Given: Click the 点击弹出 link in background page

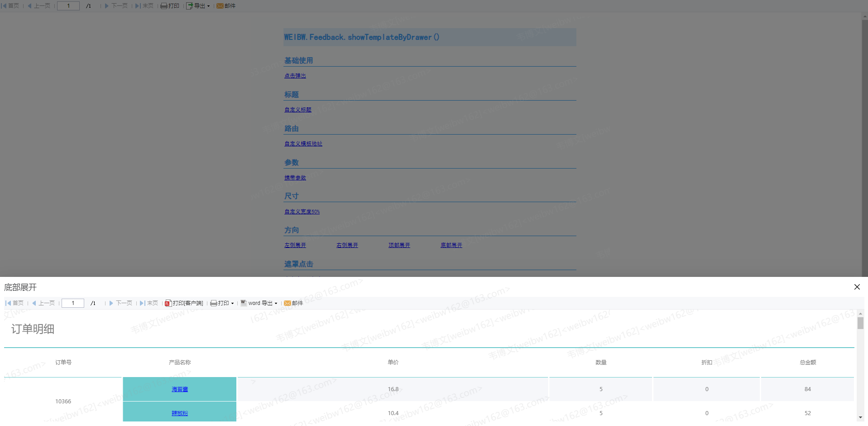Looking at the screenshot, I should click(x=295, y=76).
